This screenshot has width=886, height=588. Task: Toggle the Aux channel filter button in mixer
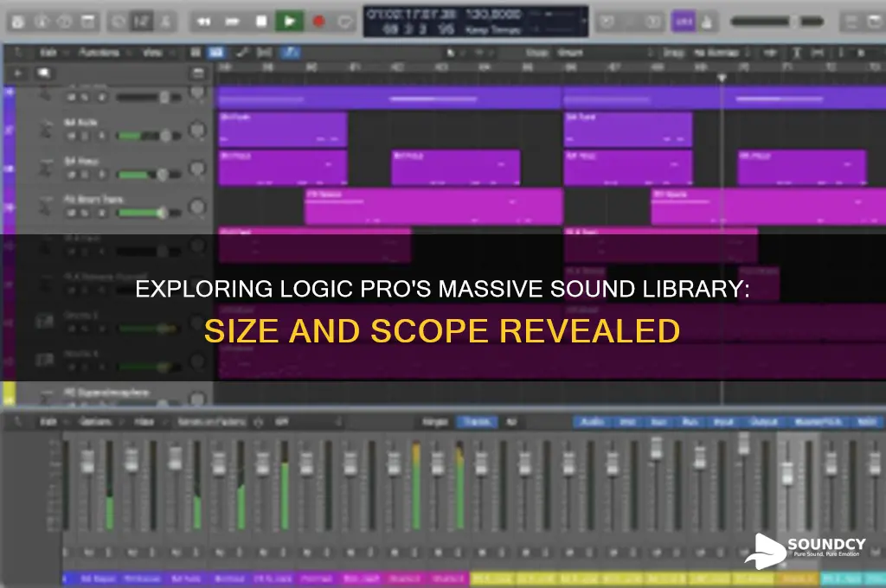pyautogui.click(x=659, y=422)
